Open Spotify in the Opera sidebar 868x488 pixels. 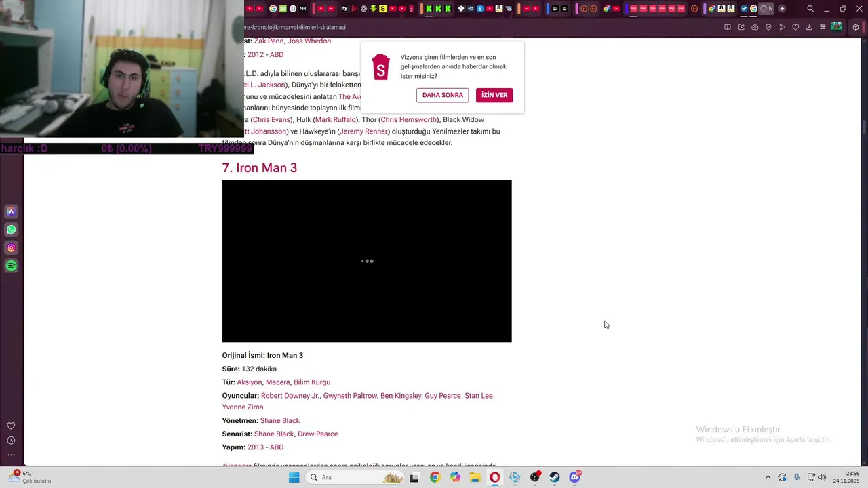click(11, 266)
